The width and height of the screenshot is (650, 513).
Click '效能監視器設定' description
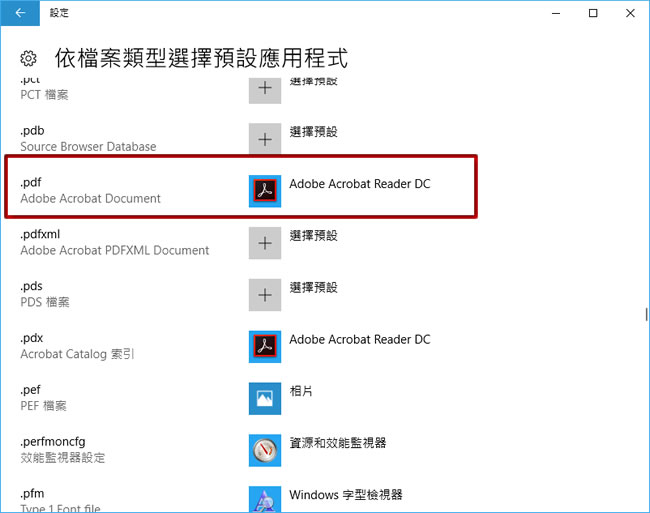tap(63, 457)
